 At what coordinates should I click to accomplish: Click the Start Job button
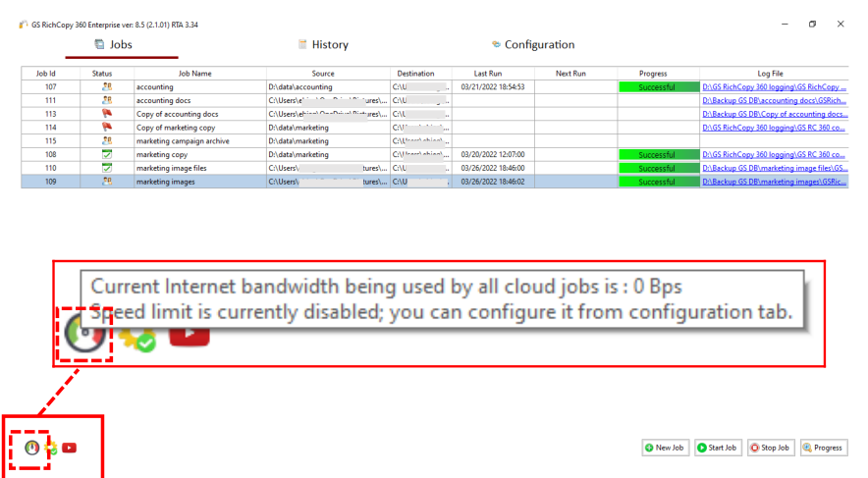(x=718, y=448)
